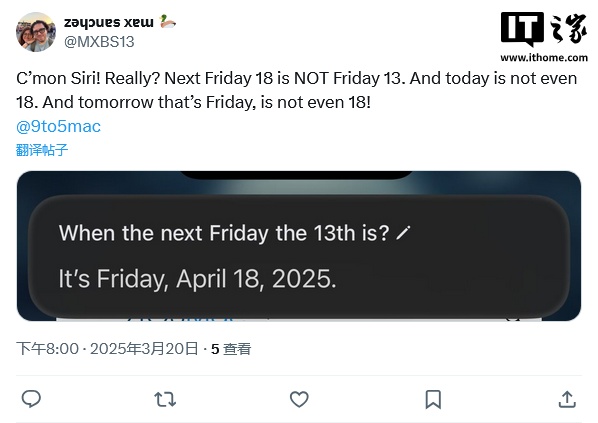Image resolution: width=598 pixels, height=423 pixels.
Task: Click the reply speech bubble icon
Action: point(31,399)
